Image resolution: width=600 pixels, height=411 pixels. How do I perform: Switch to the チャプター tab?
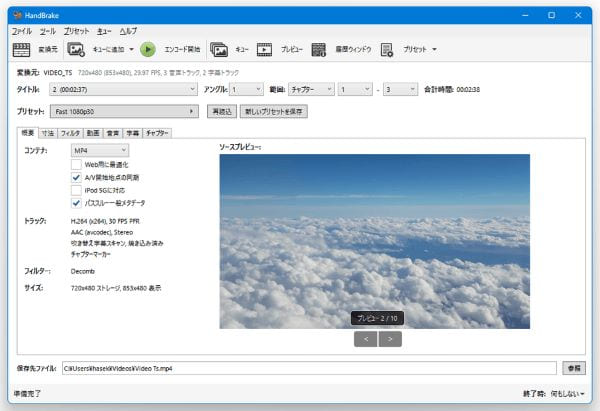157,133
